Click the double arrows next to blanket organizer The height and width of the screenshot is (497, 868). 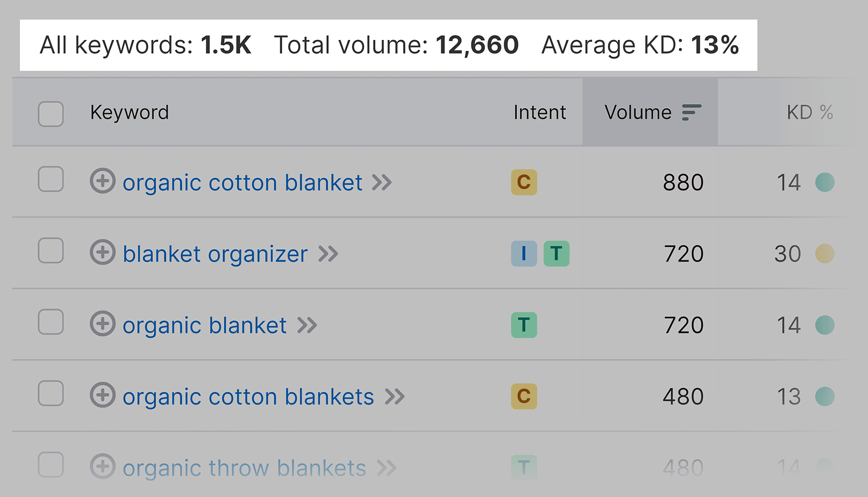click(328, 253)
